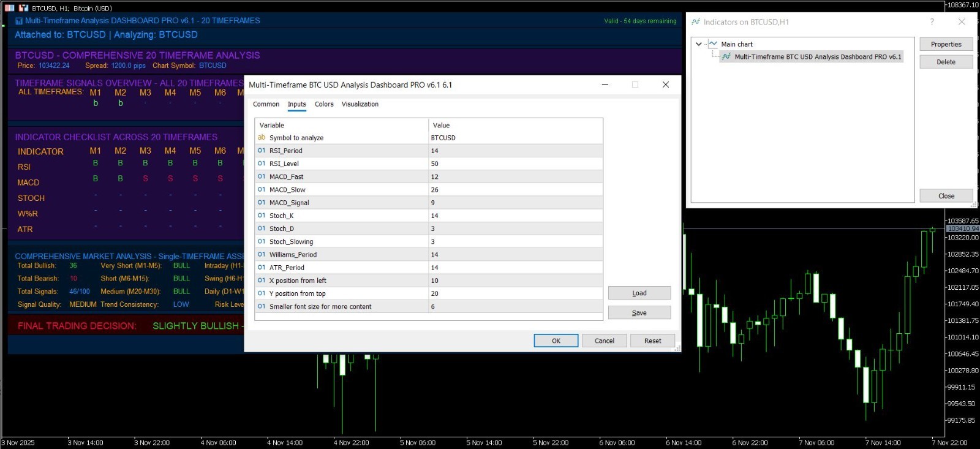Open the Colors tab
Image resolution: width=980 pixels, height=449 pixels.
click(x=324, y=104)
